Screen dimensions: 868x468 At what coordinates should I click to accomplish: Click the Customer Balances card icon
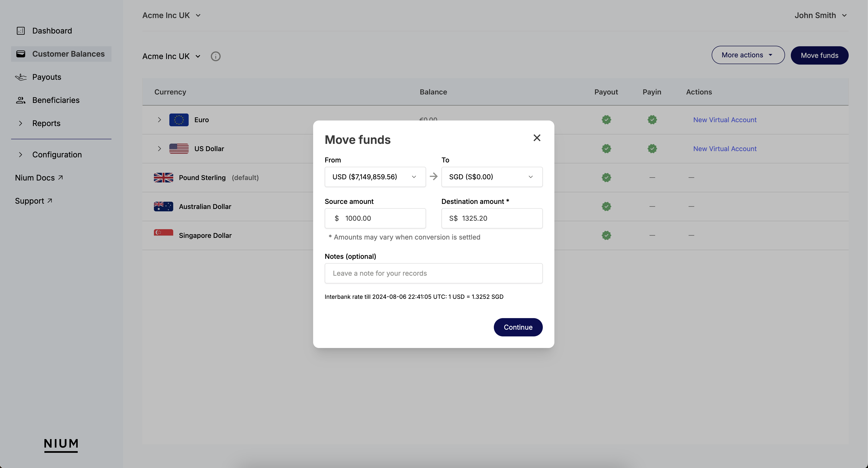coord(21,54)
